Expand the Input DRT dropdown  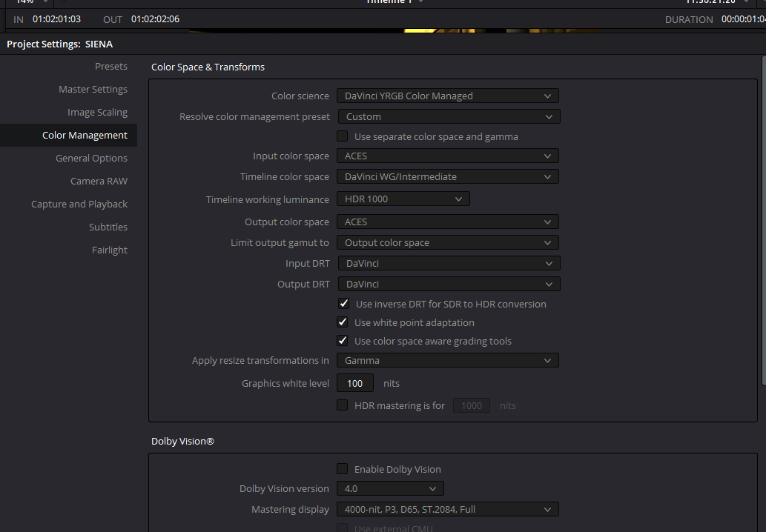point(449,263)
